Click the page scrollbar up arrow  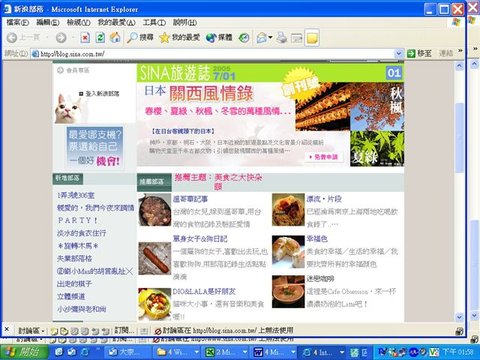click(459, 66)
